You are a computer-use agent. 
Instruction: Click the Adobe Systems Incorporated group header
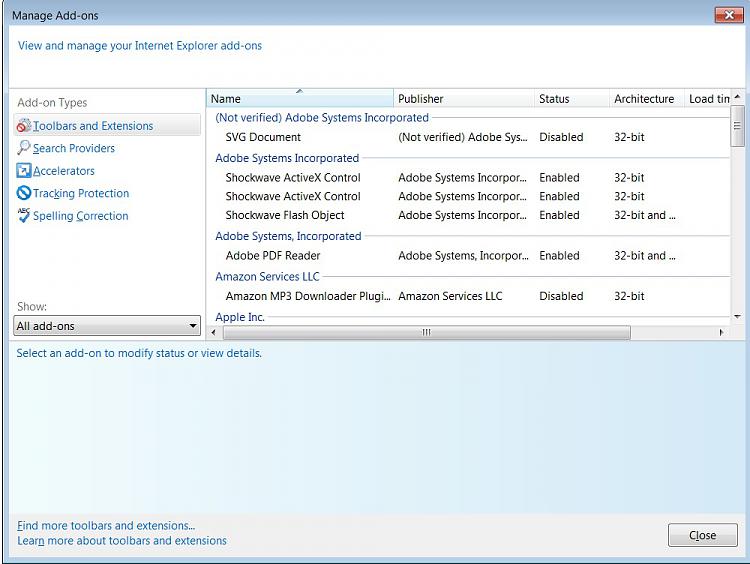287,158
